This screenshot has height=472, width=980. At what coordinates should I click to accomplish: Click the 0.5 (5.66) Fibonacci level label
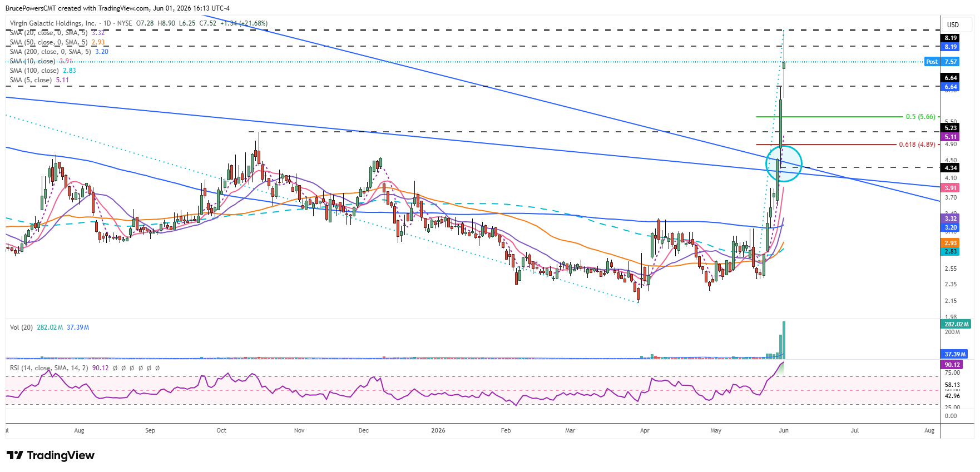(920, 117)
